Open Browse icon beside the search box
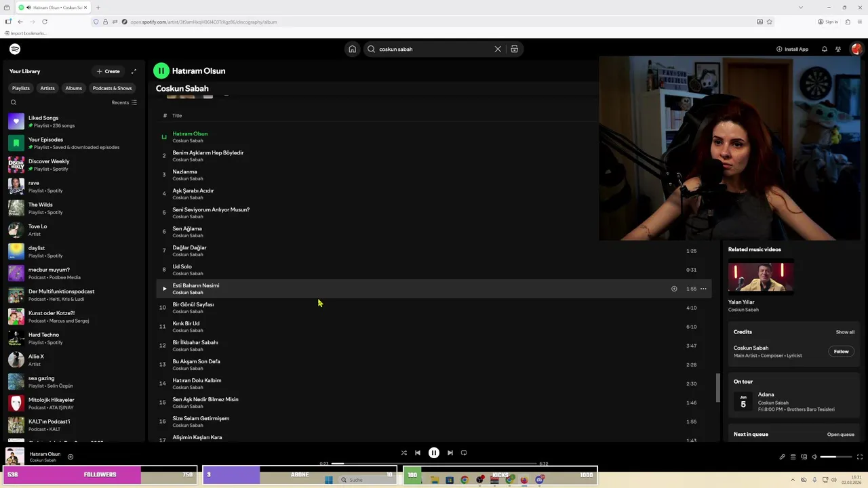The height and width of the screenshot is (488, 868). tap(514, 49)
